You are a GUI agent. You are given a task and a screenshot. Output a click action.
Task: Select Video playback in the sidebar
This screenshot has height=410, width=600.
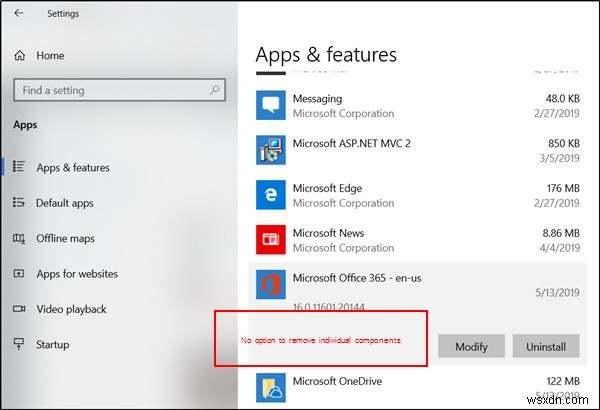coord(71,309)
